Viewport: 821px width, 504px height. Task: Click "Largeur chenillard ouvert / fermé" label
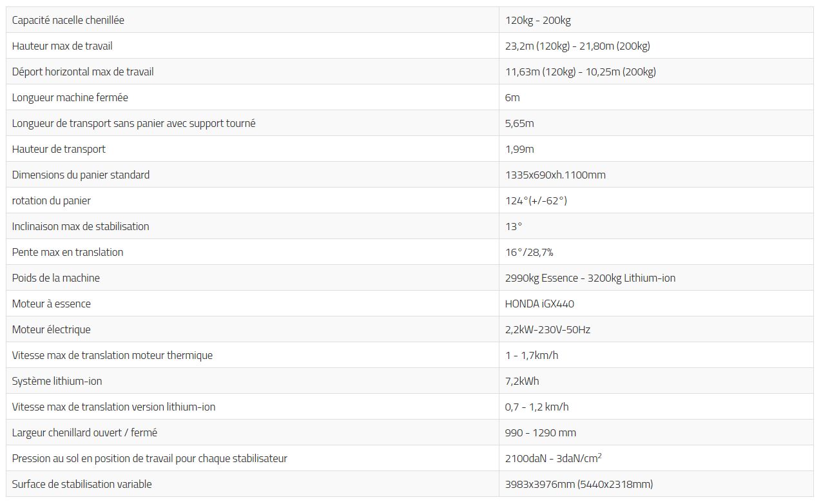pos(84,432)
